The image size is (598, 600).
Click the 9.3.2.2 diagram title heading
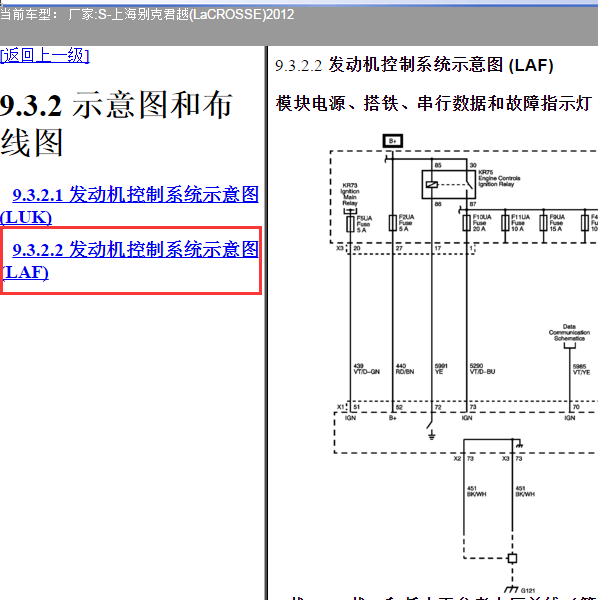click(414, 65)
